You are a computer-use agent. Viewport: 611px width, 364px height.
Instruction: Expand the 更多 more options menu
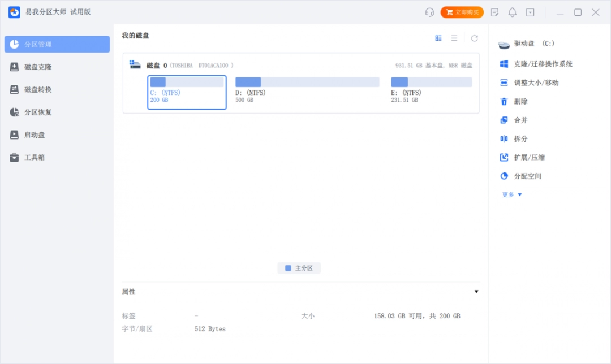[507, 194]
